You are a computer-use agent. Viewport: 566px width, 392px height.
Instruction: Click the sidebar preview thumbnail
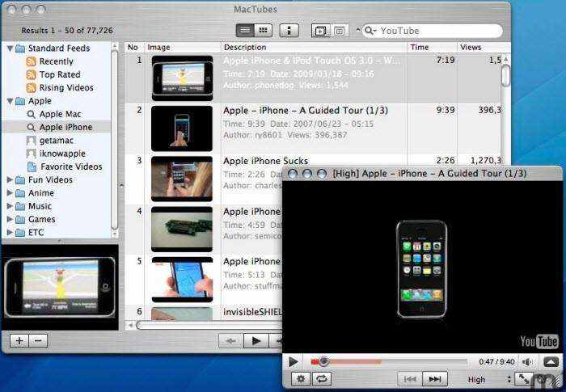coord(60,287)
